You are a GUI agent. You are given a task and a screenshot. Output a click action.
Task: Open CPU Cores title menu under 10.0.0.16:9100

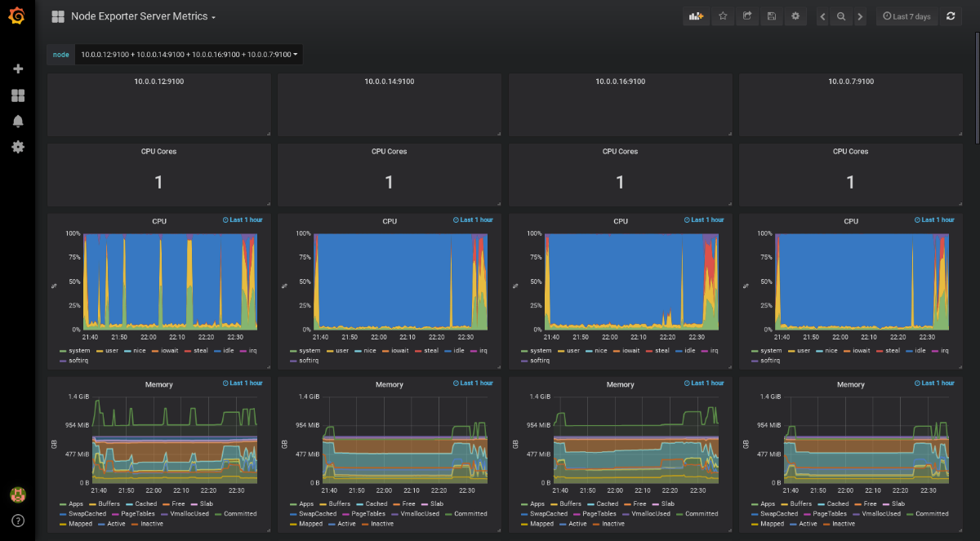tap(621, 151)
